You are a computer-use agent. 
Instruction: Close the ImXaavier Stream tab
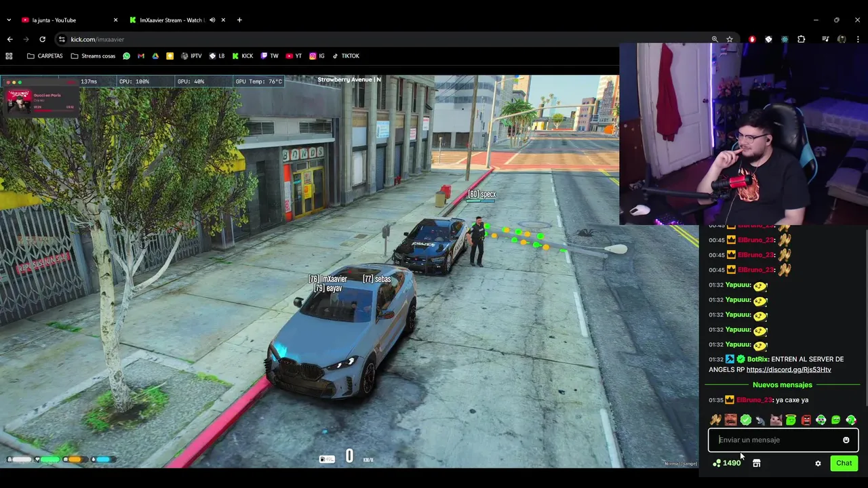(223, 20)
